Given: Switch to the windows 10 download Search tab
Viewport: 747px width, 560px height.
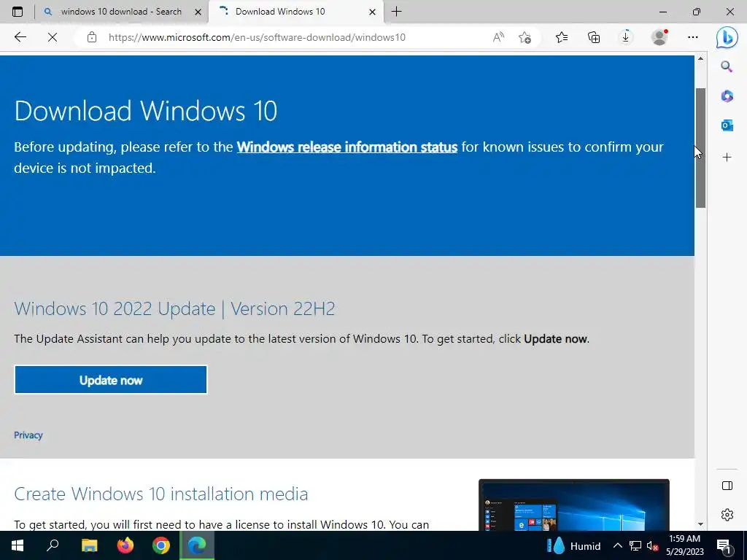Looking at the screenshot, I should tap(123, 12).
